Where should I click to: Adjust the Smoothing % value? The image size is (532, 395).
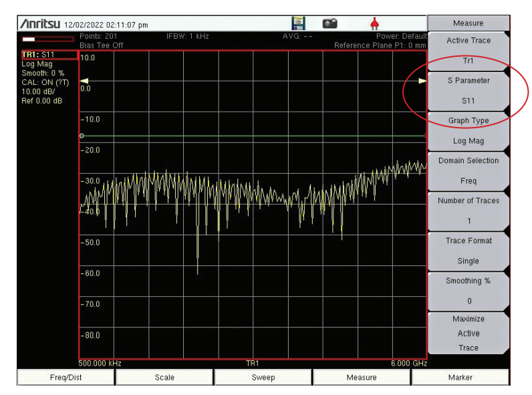pyautogui.click(x=468, y=291)
